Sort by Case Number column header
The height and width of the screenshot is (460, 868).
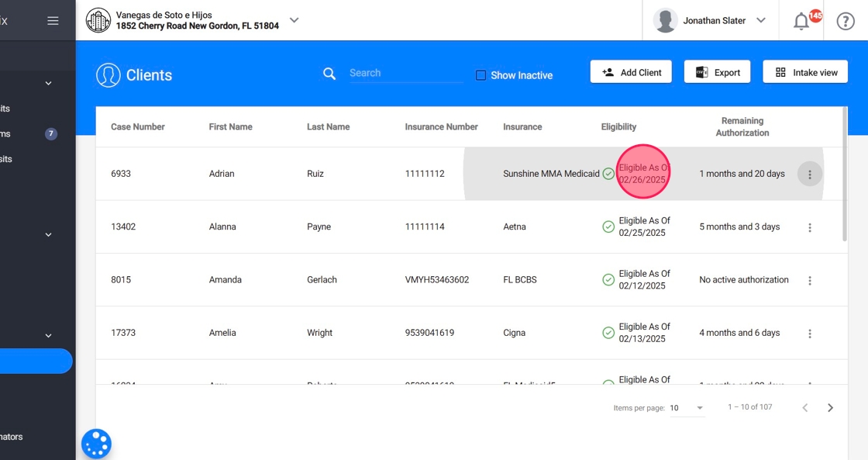pyautogui.click(x=138, y=127)
